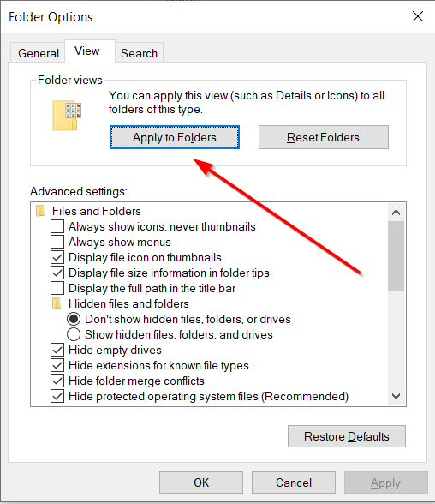Click the Restore Defaults button
The height and width of the screenshot is (504, 435).
pos(347,436)
